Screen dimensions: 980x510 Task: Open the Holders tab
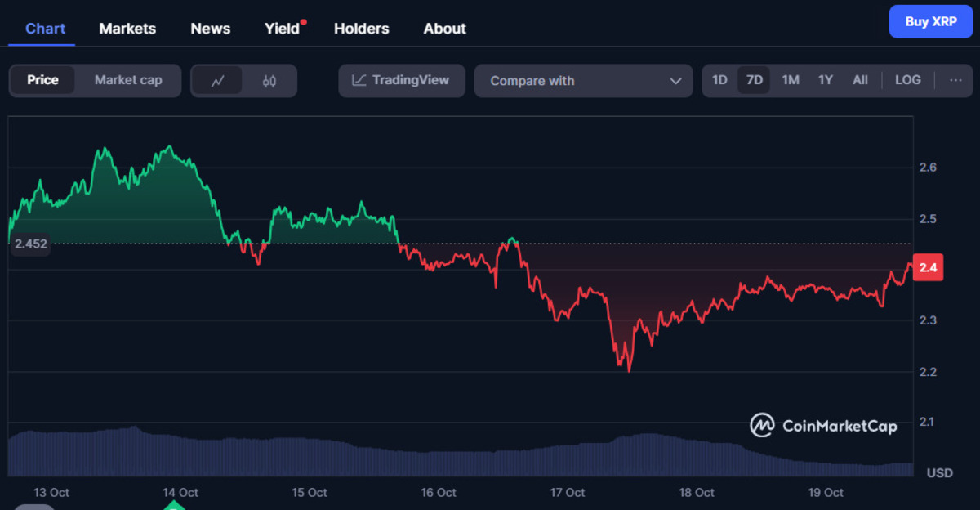coord(361,29)
